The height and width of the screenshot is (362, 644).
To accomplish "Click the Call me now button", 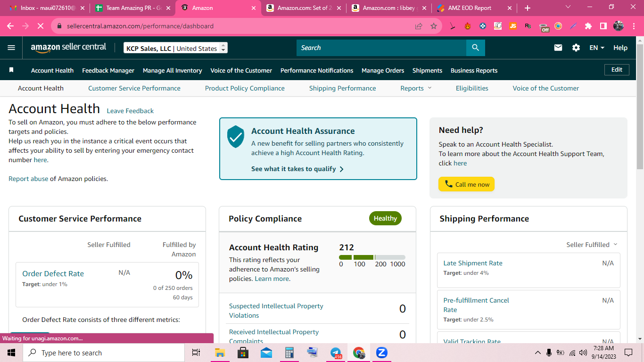I will [466, 184].
